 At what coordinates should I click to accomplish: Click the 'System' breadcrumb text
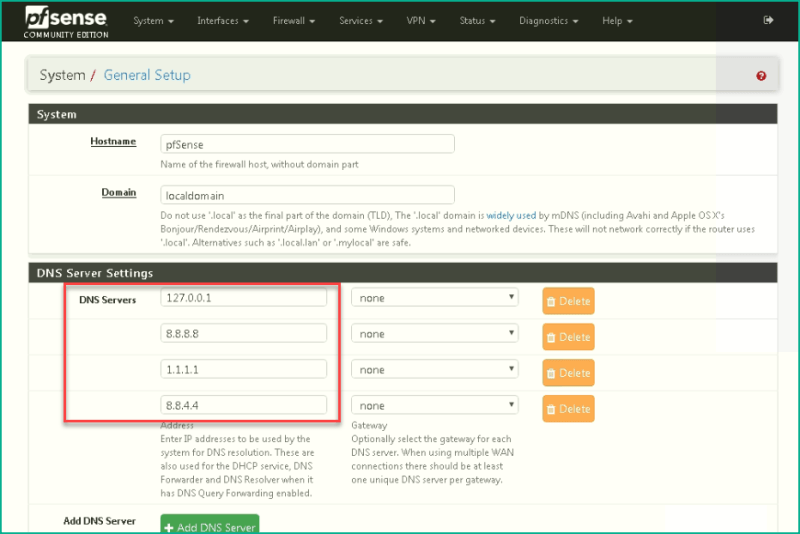pyautogui.click(x=62, y=75)
